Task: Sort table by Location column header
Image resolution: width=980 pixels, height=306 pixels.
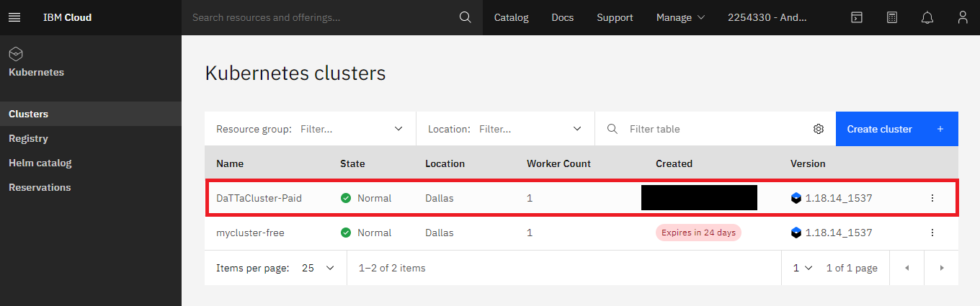Action: pos(445,163)
